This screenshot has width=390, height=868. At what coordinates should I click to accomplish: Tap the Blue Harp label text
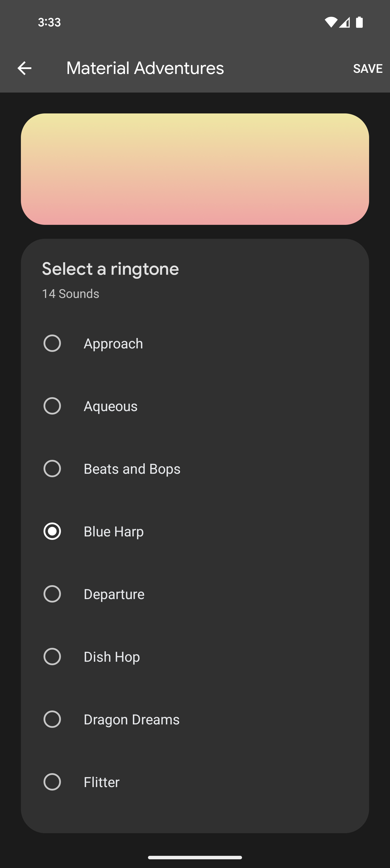point(113,531)
